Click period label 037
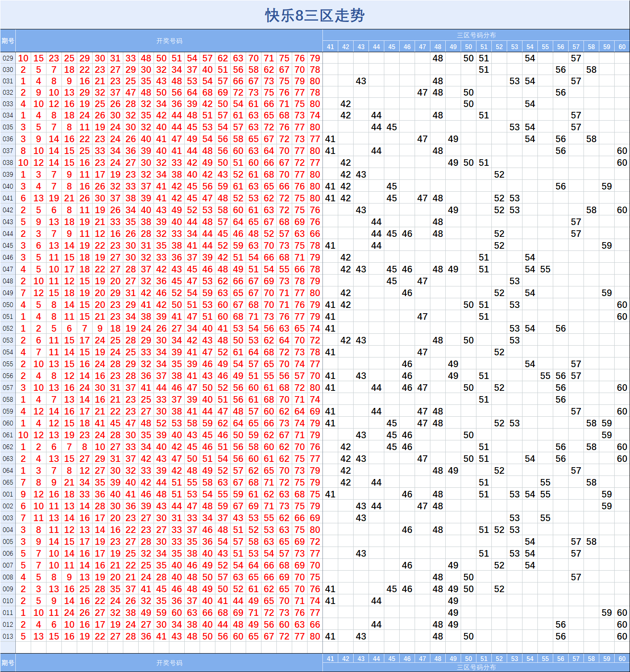 coord(8,151)
